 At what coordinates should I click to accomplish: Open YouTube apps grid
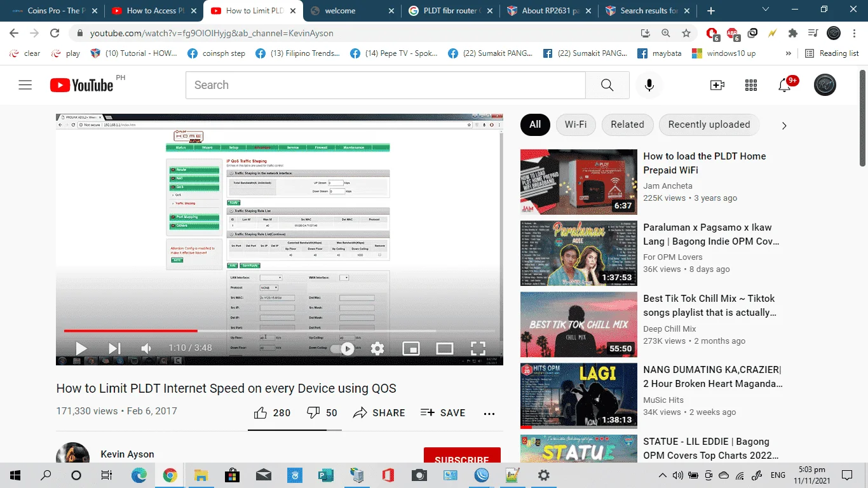751,85
